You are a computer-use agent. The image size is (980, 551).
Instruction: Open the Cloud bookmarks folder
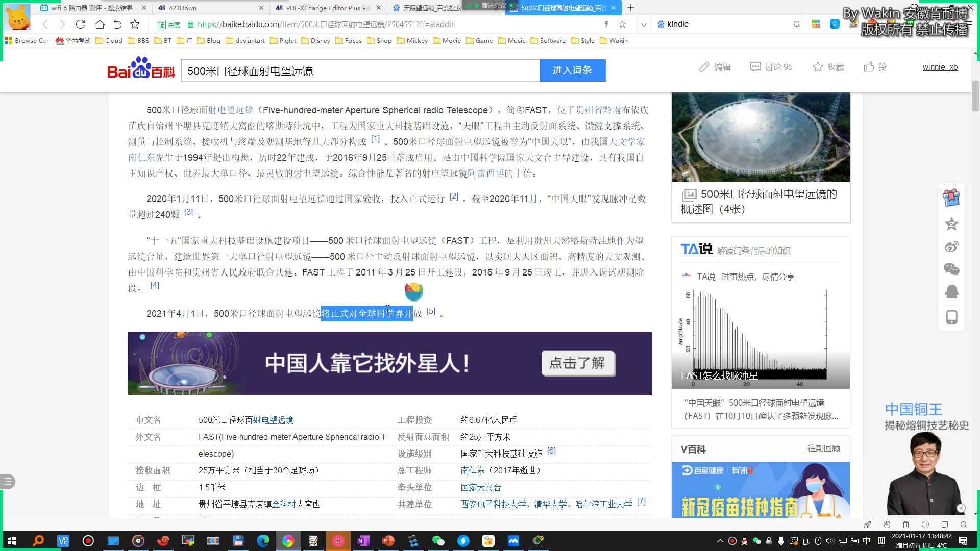point(109,40)
